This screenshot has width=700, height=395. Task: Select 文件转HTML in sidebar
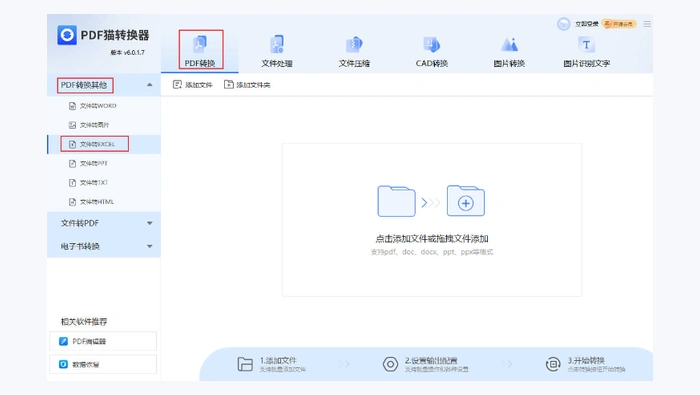click(x=104, y=202)
